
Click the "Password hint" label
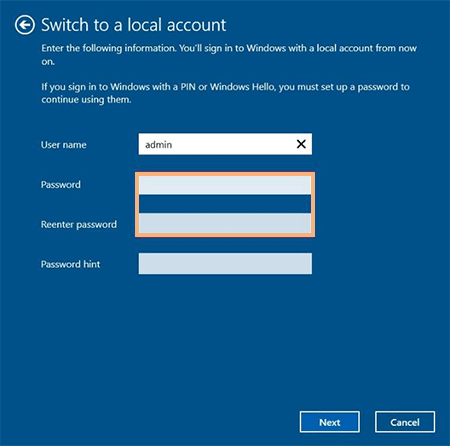point(70,264)
